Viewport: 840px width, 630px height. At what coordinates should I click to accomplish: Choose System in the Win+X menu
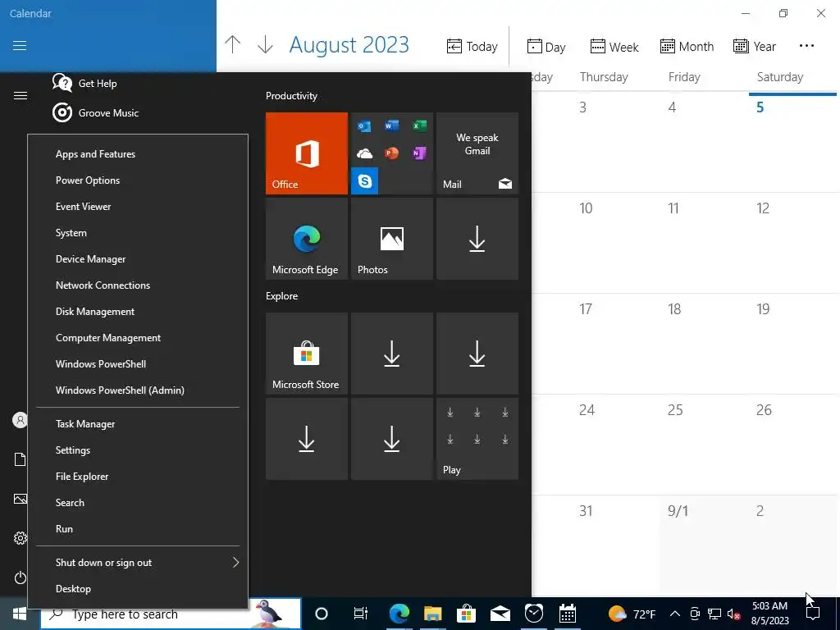[x=138, y=233]
